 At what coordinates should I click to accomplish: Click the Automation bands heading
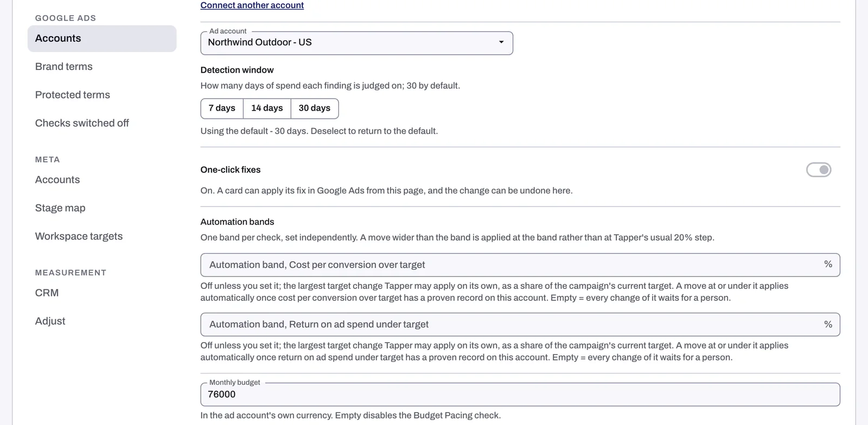pos(237,222)
